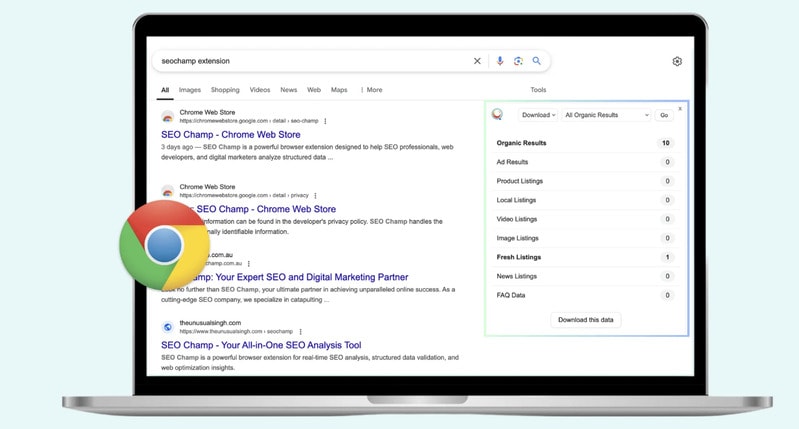This screenshot has height=429, width=799.
Task: Expand the All Organic Results dropdown
Action: 606,115
